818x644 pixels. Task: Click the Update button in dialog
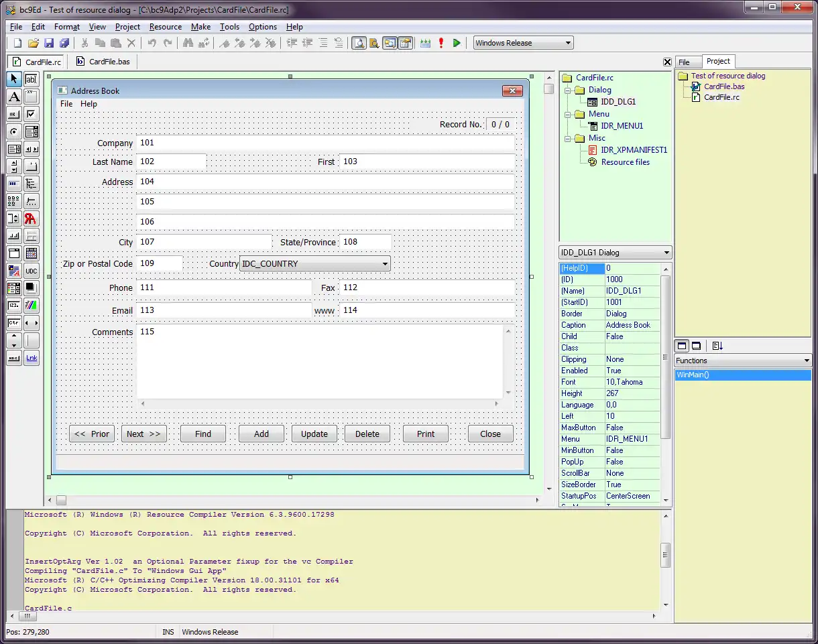(x=314, y=434)
